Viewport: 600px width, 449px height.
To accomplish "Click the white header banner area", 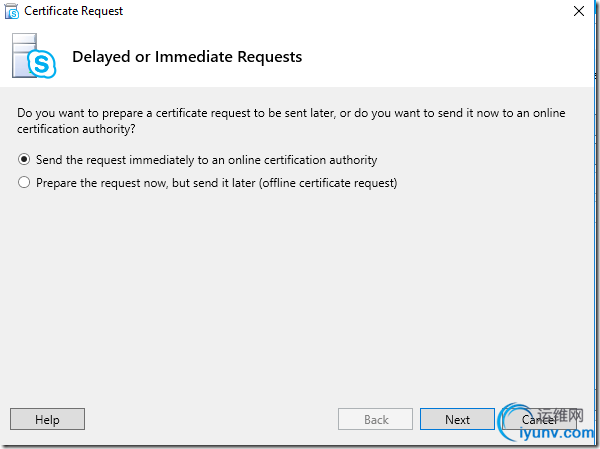I will 450,57.
